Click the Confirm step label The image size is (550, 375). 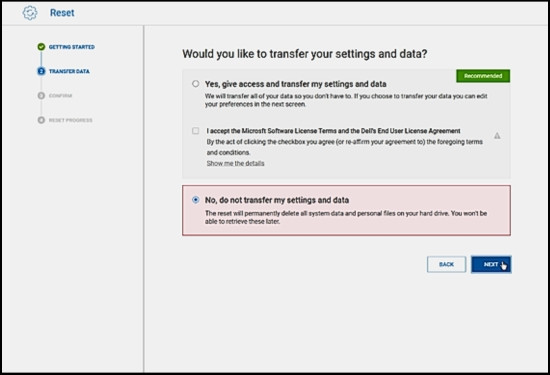pos(60,95)
